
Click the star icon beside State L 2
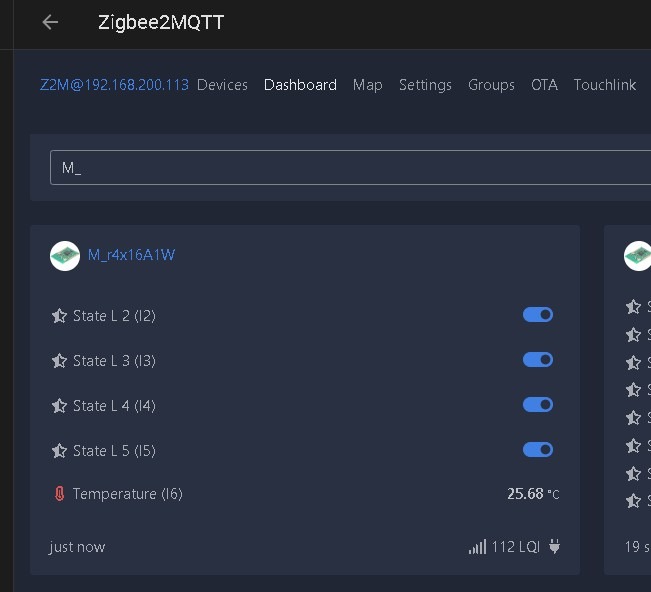click(x=59, y=316)
